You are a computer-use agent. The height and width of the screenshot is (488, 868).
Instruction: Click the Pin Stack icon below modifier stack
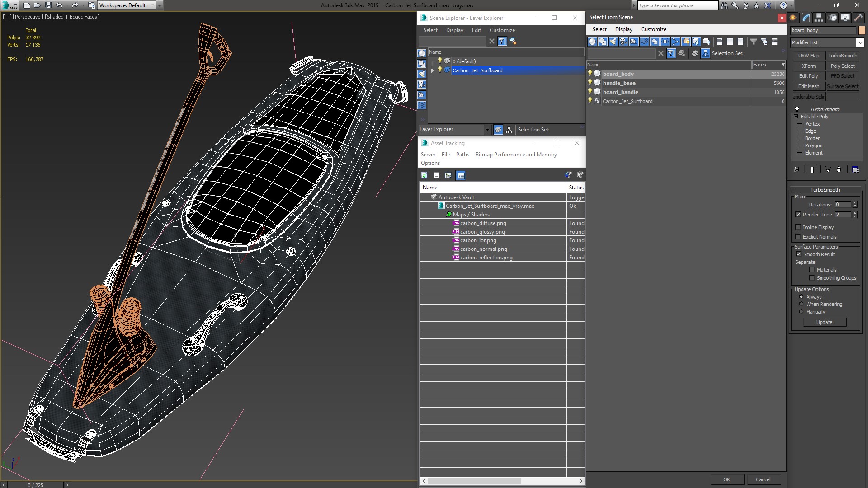(x=797, y=169)
